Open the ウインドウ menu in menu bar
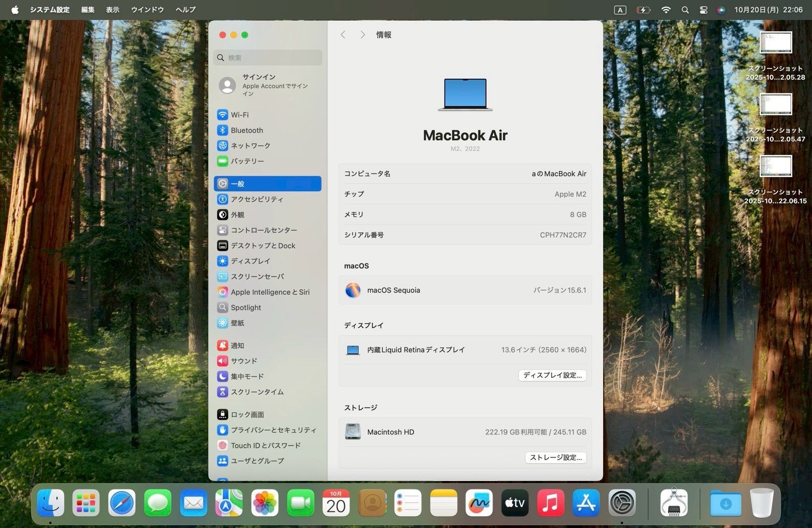Screen dimensions: 812x528 [x=147, y=10]
